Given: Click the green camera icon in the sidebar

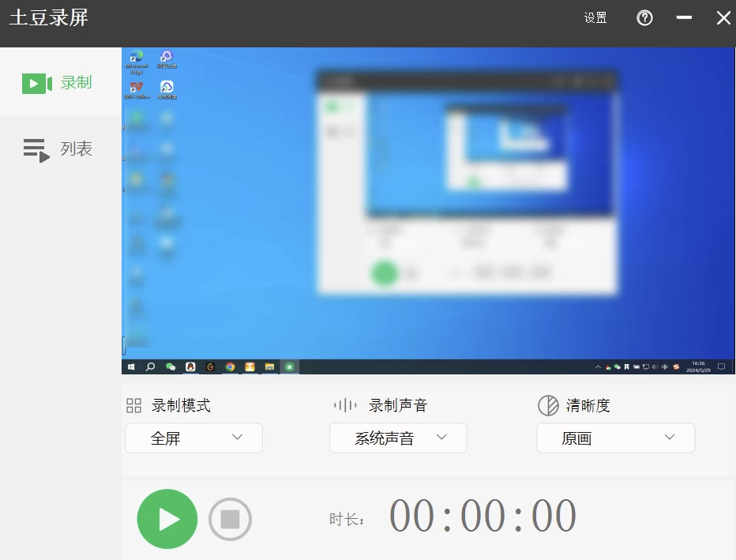Looking at the screenshot, I should 36,83.
